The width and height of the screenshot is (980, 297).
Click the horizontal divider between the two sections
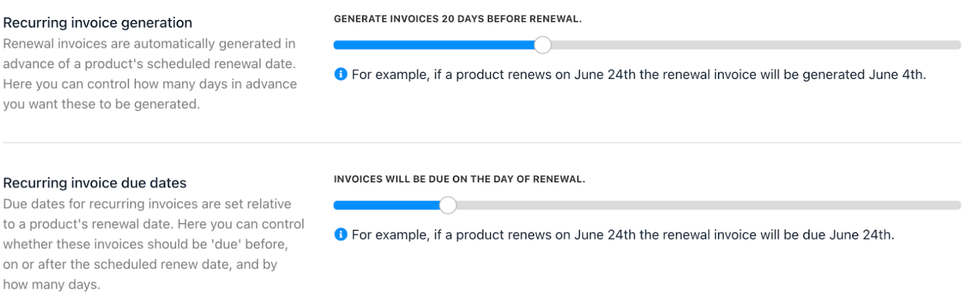(x=482, y=142)
